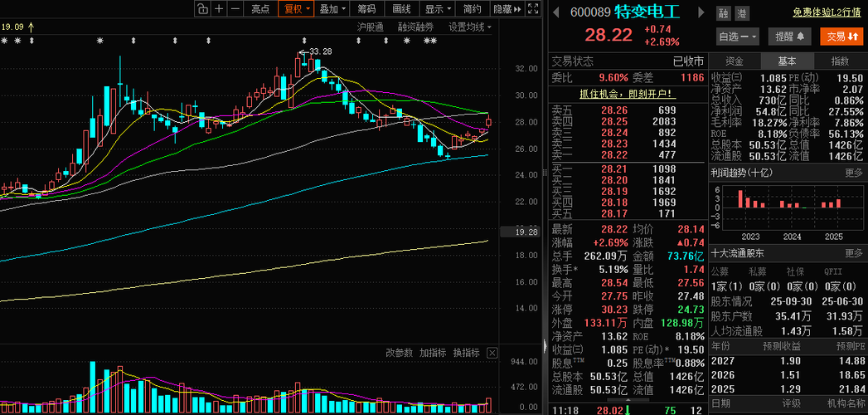Close the indicator panel with X icon
868x415 pixels.
point(492,353)
